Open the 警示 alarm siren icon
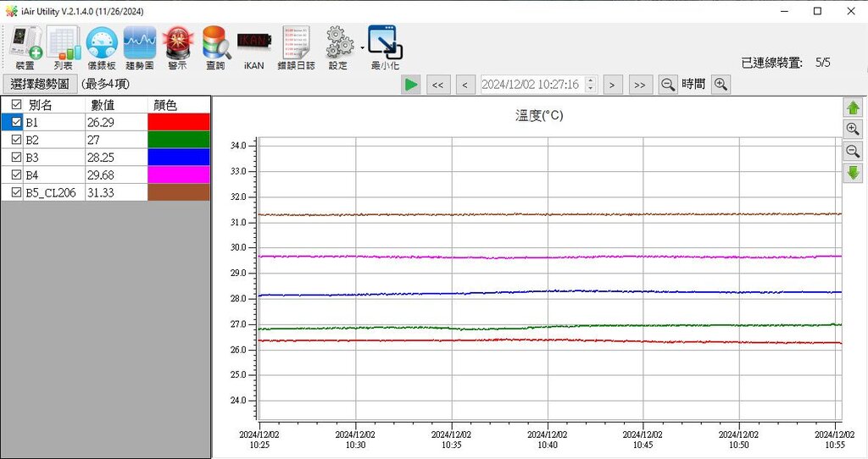 click(x=178, y=47)
